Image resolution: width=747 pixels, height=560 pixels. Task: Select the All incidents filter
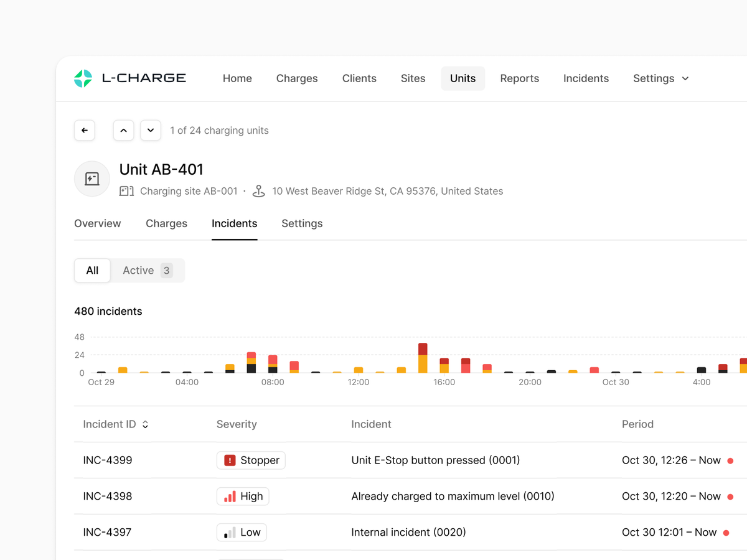coord(92,271)
